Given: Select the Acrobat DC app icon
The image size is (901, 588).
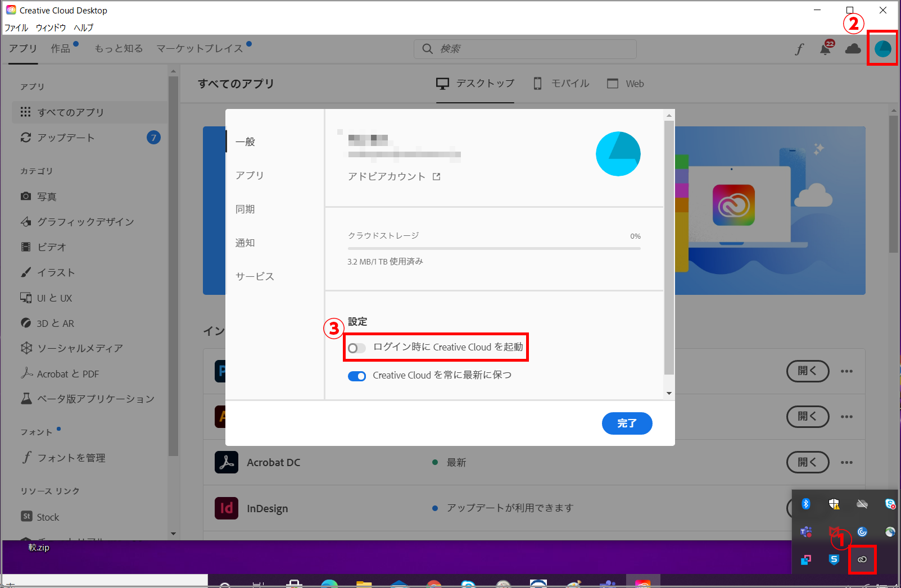Looking at the screenshot, I should point(226,462).
